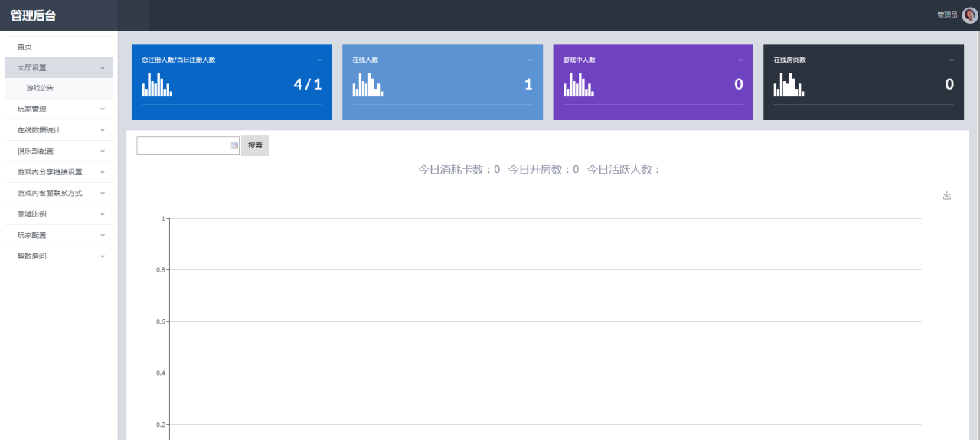Open the 游戏公告 submenu item
This screenshot has height=440, width=980.
40,88
